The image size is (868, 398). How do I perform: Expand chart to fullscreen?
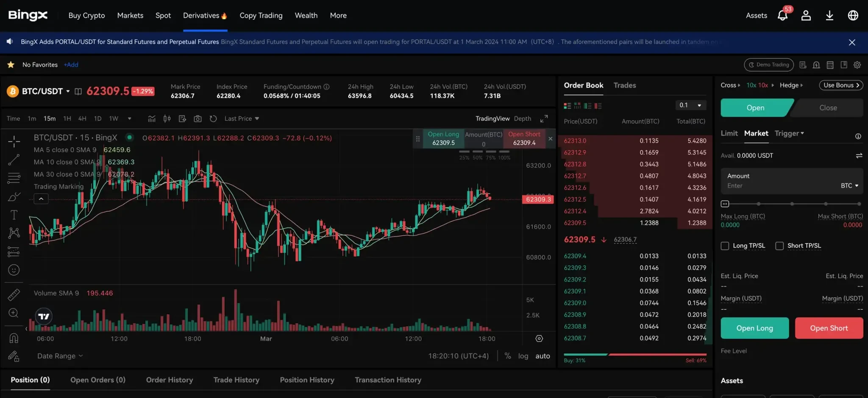tap(544, 119)
